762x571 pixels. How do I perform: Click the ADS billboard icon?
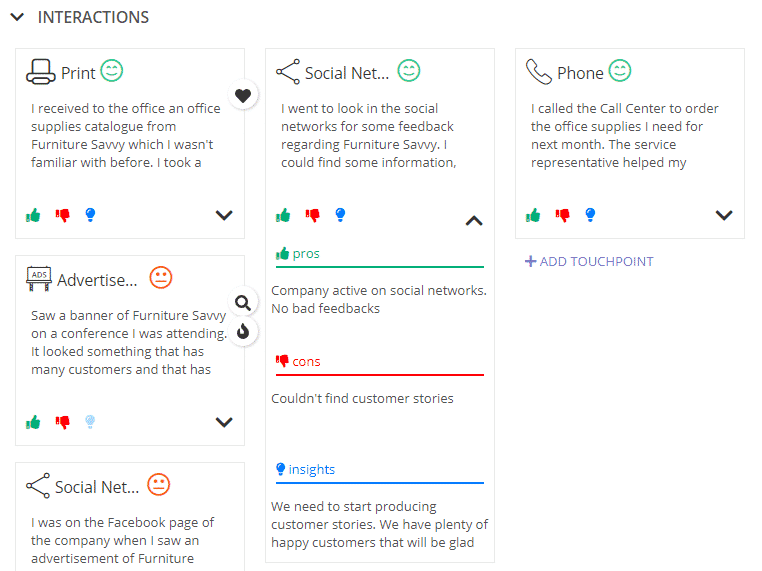tap(39, 278)
